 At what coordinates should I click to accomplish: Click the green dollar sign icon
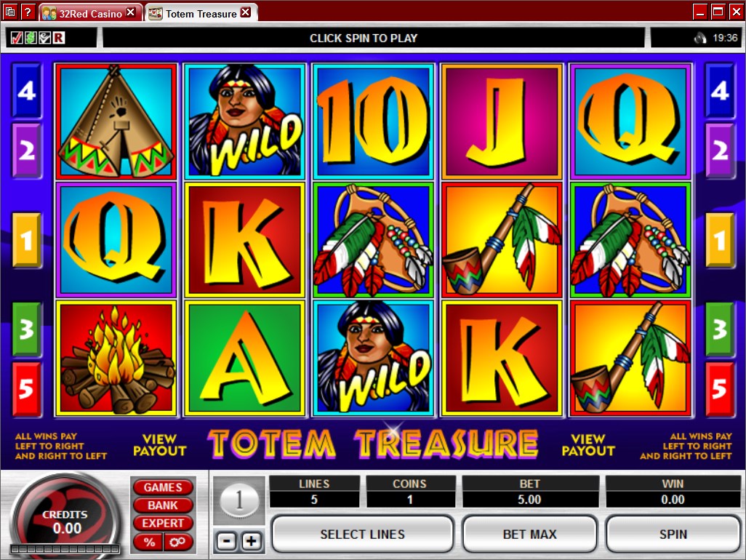point(31,38)
